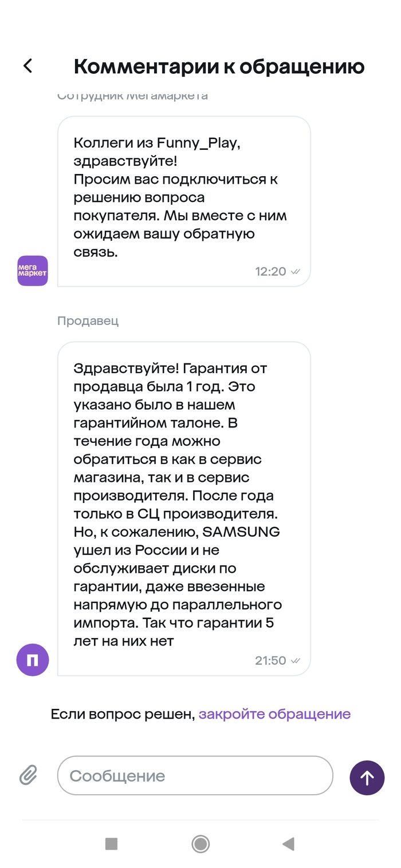Select the "Сообщение" message input field
Viewport: 401px width, 868px height.
[195, 776]
